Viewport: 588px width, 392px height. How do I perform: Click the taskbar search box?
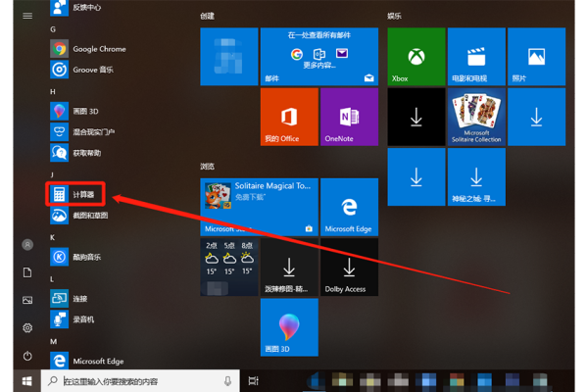(140, 381)
